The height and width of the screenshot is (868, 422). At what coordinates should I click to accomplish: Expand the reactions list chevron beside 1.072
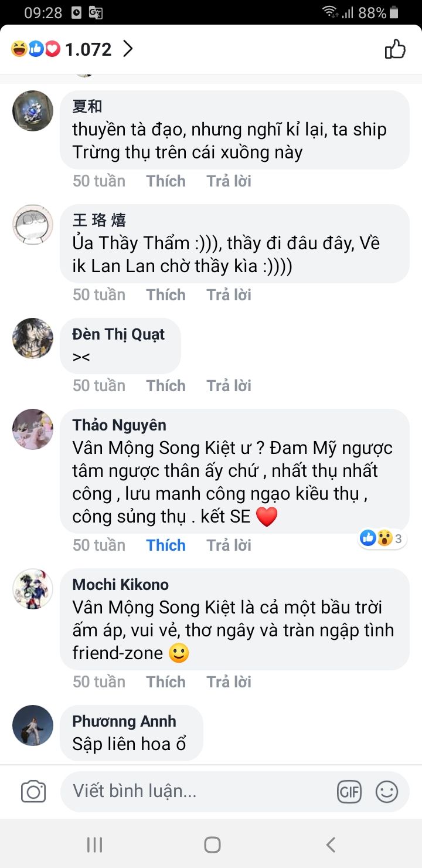(x=128, y=49)
